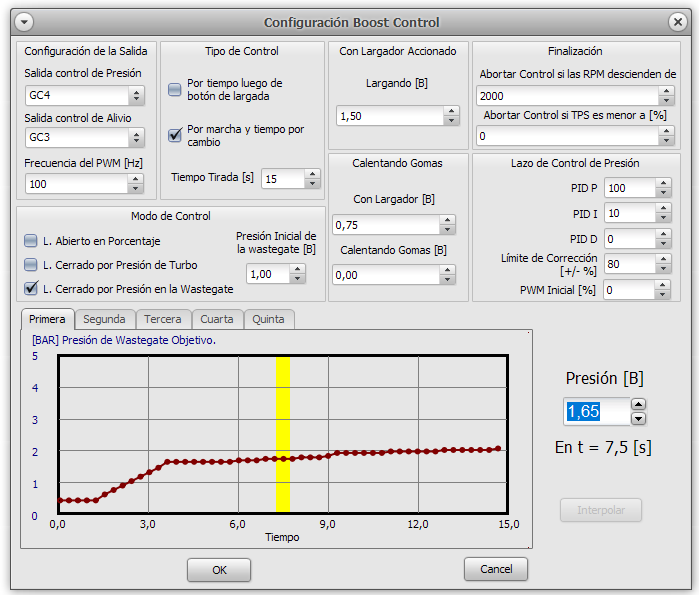This screenshot has width=699, height=595.
Task: Click the Cancel button
Action: (496, 569)
